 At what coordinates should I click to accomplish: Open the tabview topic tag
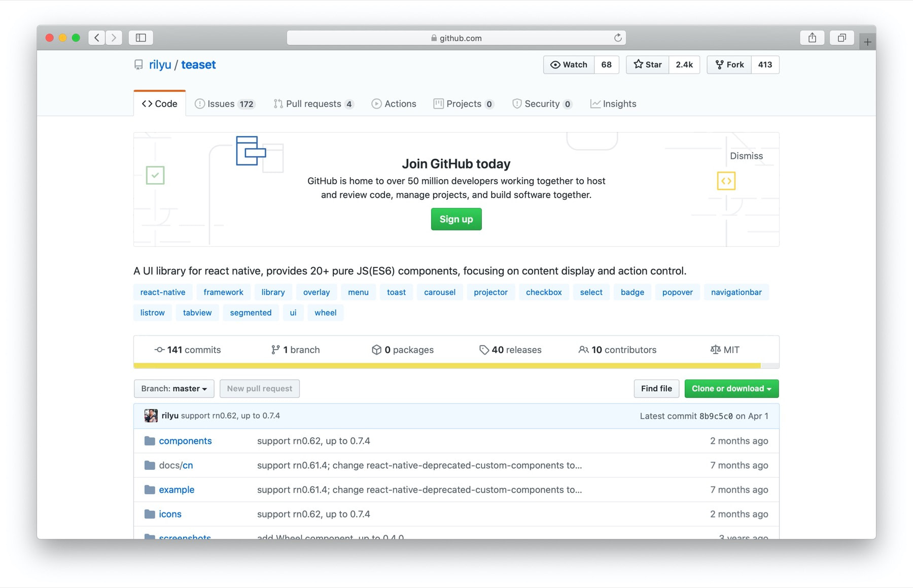coord(197,313)
